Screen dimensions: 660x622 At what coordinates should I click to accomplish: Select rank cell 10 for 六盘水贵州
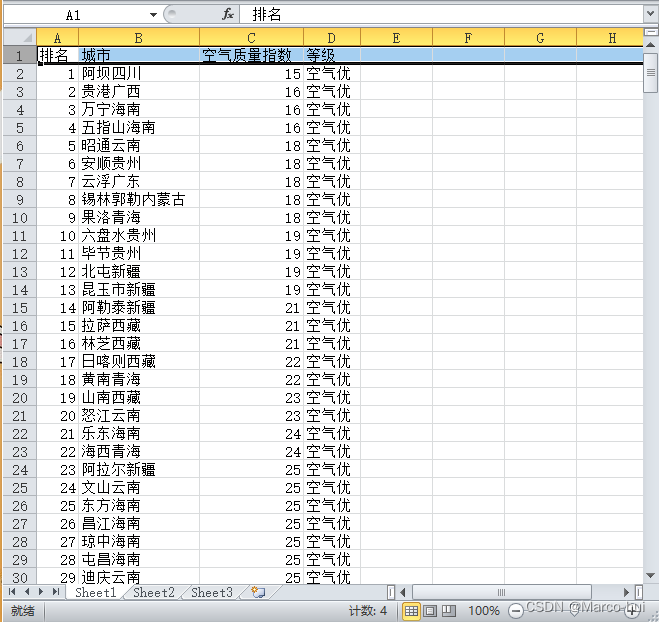click(x=58, y=236)
